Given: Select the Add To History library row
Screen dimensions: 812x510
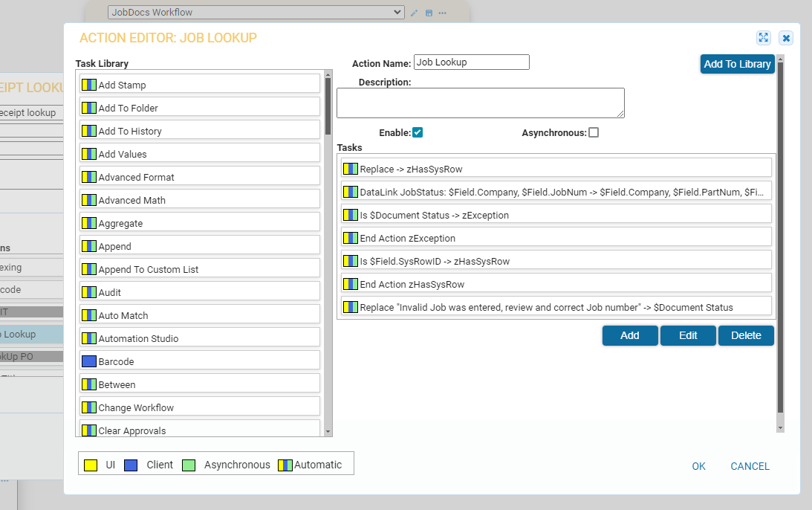Looking at the screenshot, I should pos(200,131).
